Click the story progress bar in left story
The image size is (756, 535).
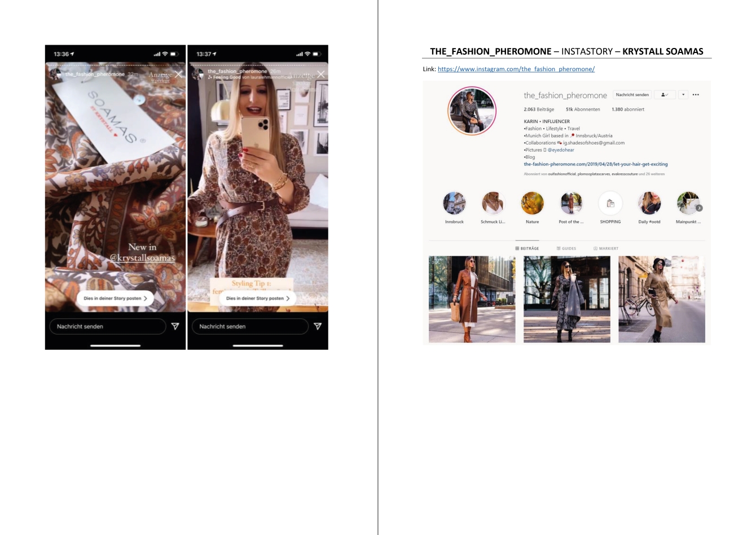pyautogui.click(x=115, y=65)
